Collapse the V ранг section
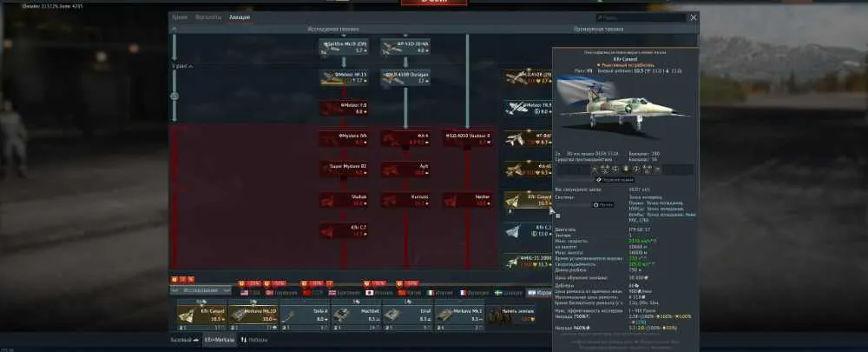The image size is (868, 352). point(182,66)
